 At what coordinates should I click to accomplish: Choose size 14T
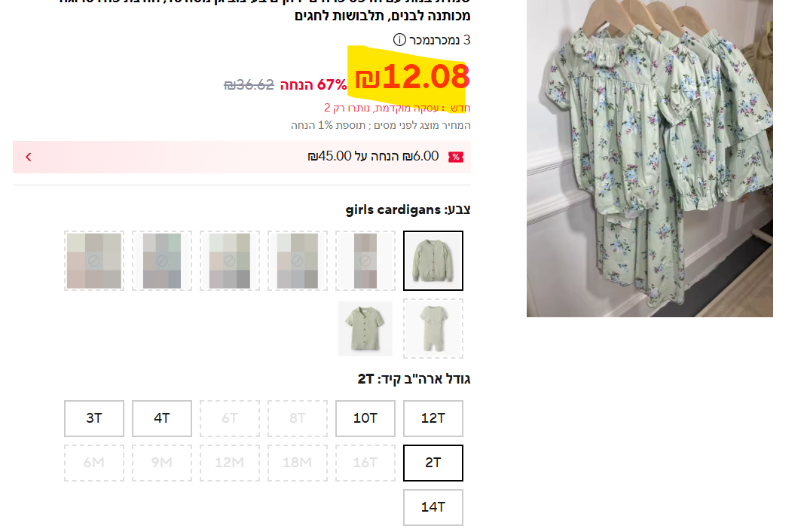433,507
